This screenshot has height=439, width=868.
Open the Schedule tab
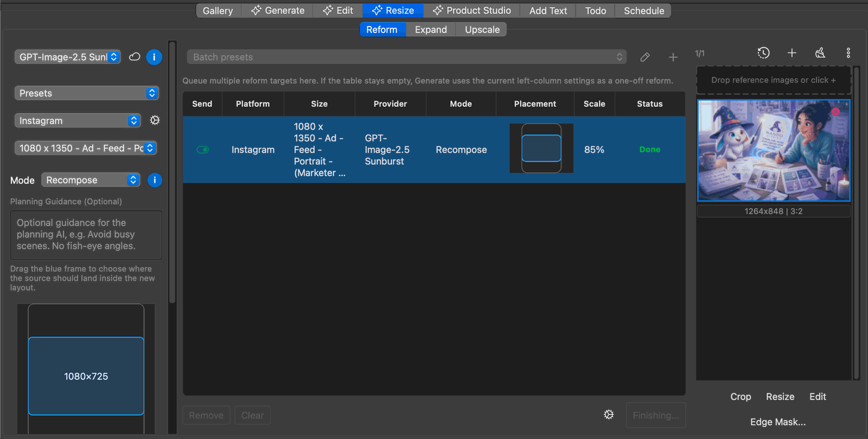coord(644,10)
